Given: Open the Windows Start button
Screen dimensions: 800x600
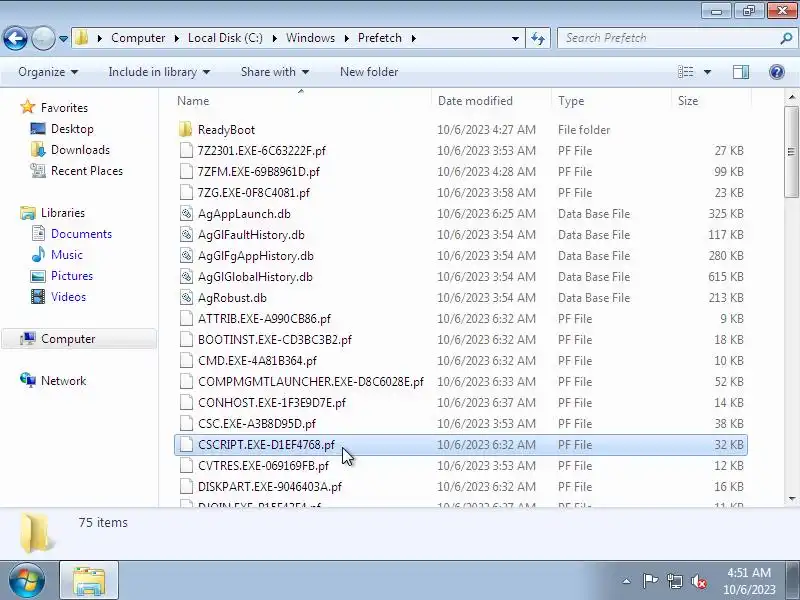Looking at the screenshot, I should pos(27,581).
